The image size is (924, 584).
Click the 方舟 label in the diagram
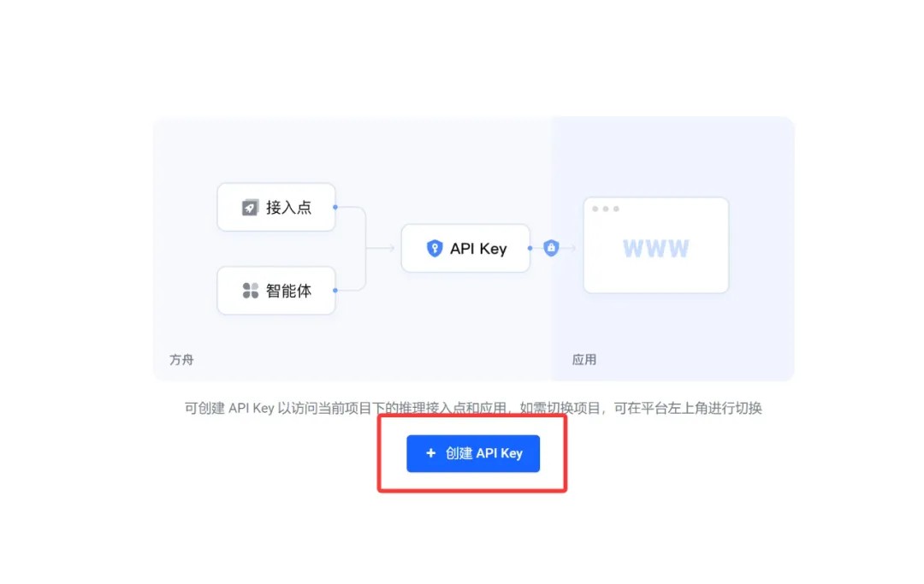tap(181, 360)
